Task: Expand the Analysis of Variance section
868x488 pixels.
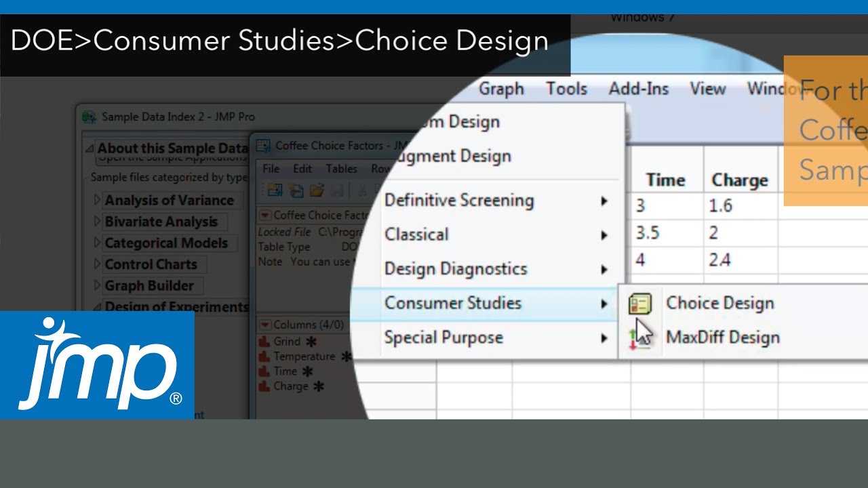Action: click(97, 201)
